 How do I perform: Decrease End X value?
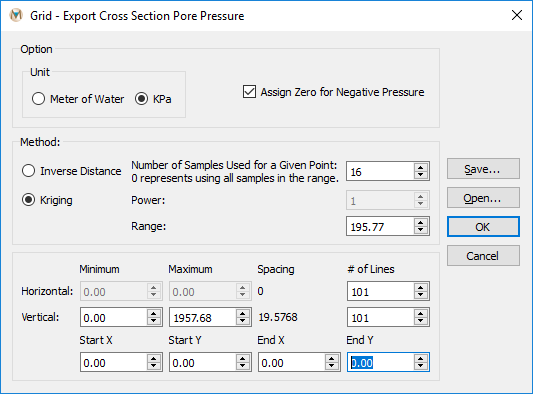pyautogui.click(x=331, y=366)
